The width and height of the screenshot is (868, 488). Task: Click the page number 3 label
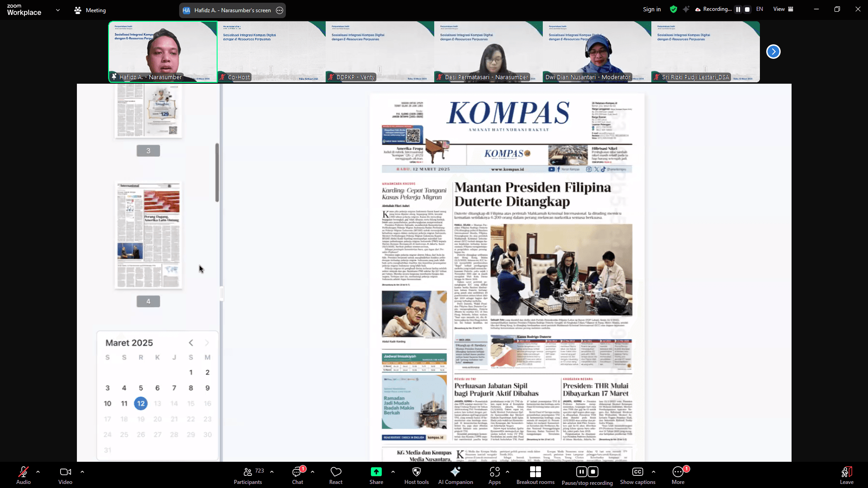pyautogui.click(x=148, y=151)
